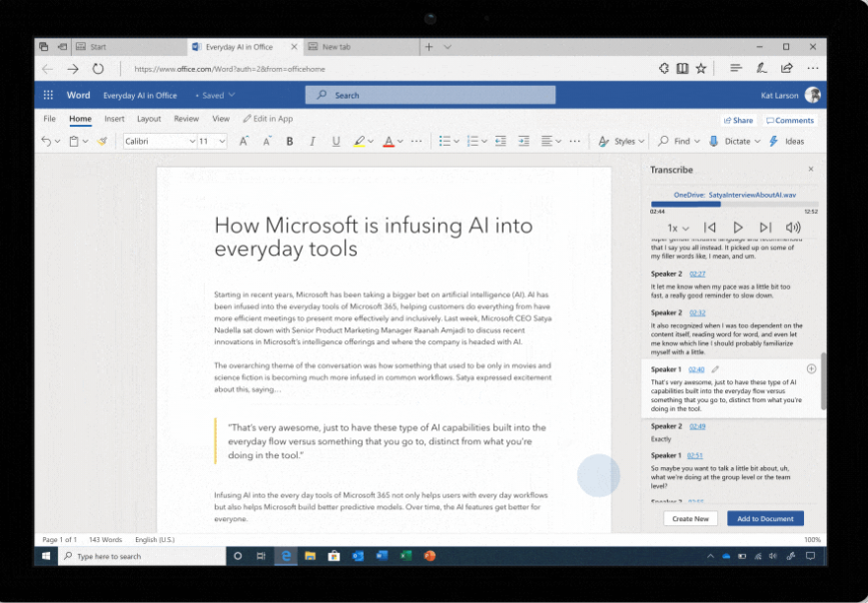The image size is (868, 603).
Task: Click the Share button
Action: point(738,120)
